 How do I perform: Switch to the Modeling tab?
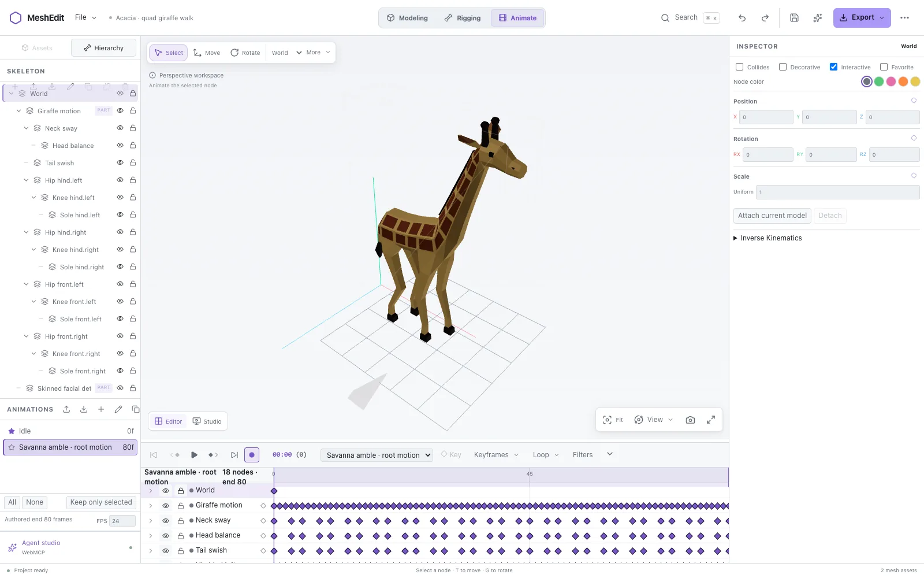pyautogui.click(x=407, y=18)
